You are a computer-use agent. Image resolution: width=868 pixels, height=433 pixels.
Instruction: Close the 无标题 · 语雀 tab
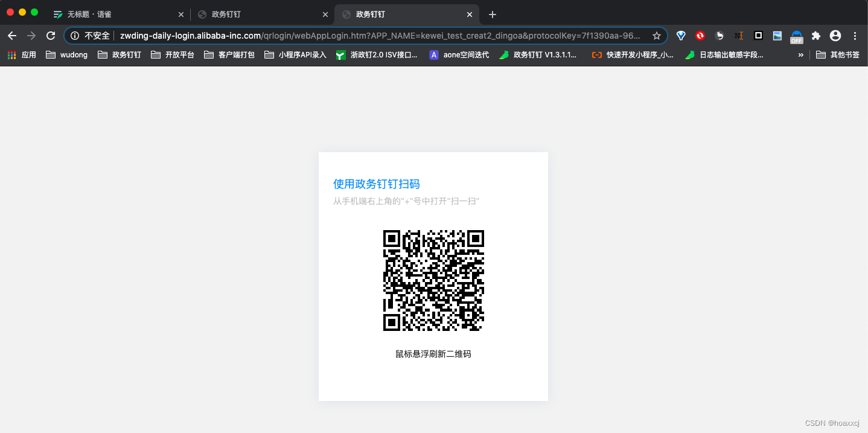point(181,14)
